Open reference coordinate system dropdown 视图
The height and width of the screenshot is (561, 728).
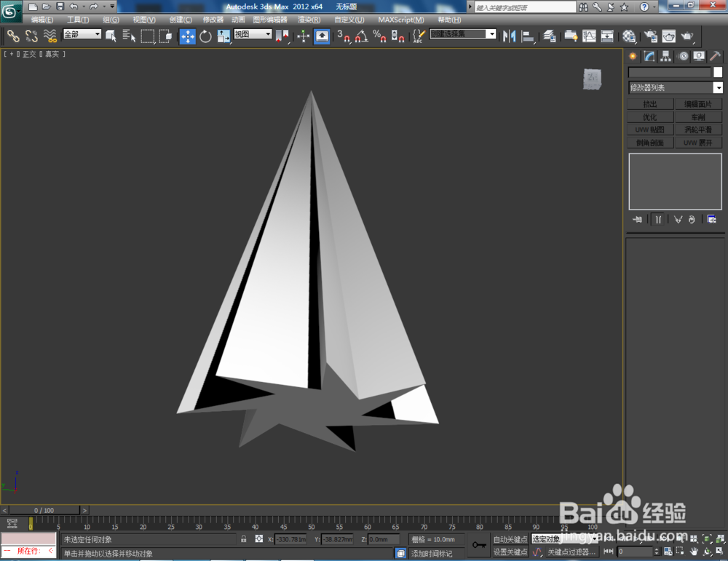[253, 34]
